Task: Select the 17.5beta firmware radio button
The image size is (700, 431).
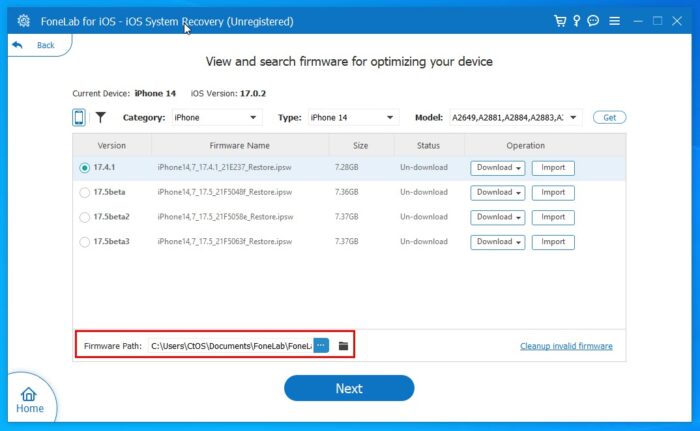Action: [84, 192]
